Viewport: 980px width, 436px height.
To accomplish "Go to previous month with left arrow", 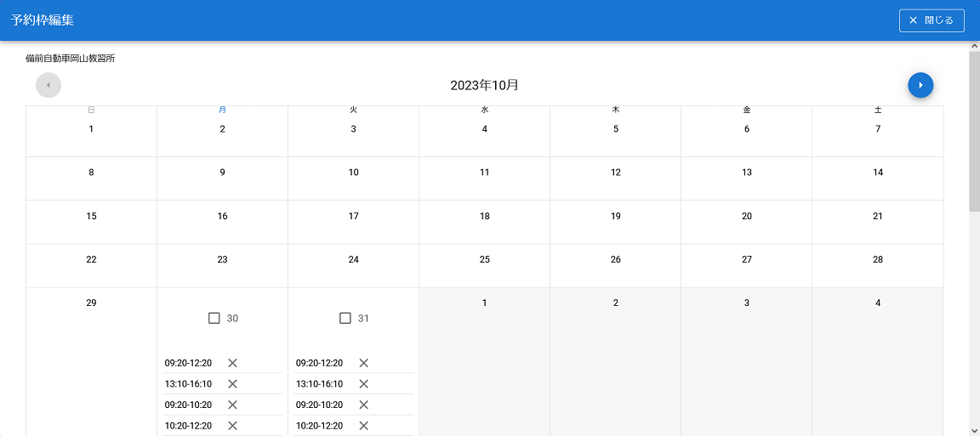I will [48, 85].
